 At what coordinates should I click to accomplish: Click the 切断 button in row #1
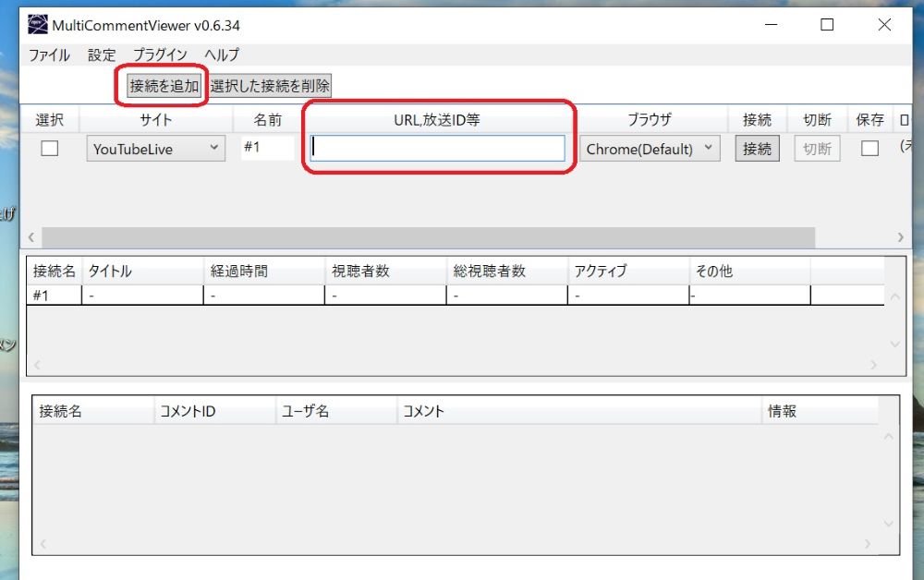pos(817,149)
